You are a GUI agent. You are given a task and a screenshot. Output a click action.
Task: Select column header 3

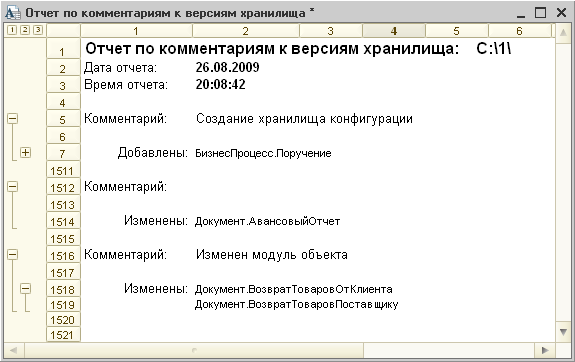pos(331,31)
